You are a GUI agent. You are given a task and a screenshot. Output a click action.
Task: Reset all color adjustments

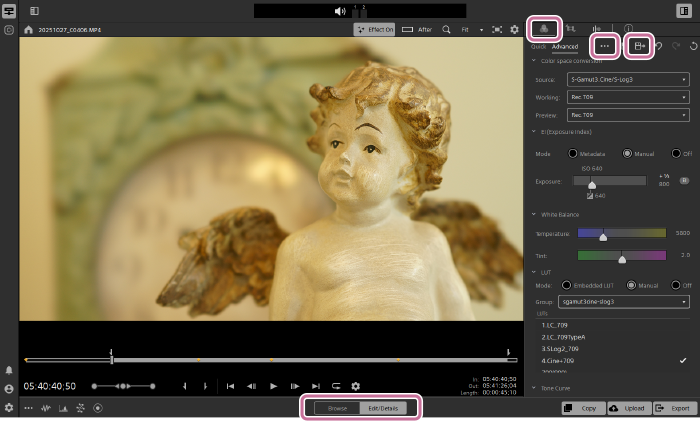693,46
